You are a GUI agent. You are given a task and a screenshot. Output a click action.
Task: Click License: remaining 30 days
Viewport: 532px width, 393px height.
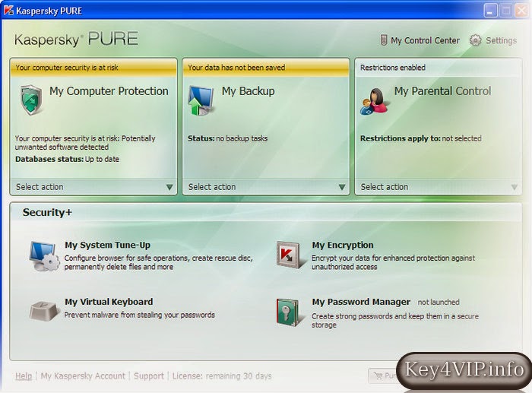[222, 376]
